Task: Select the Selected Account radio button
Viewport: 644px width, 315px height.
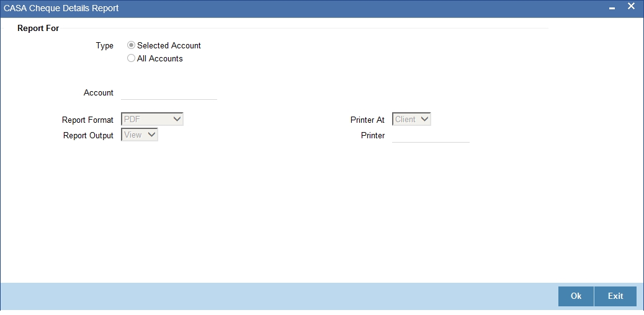Action: (132, 46)
